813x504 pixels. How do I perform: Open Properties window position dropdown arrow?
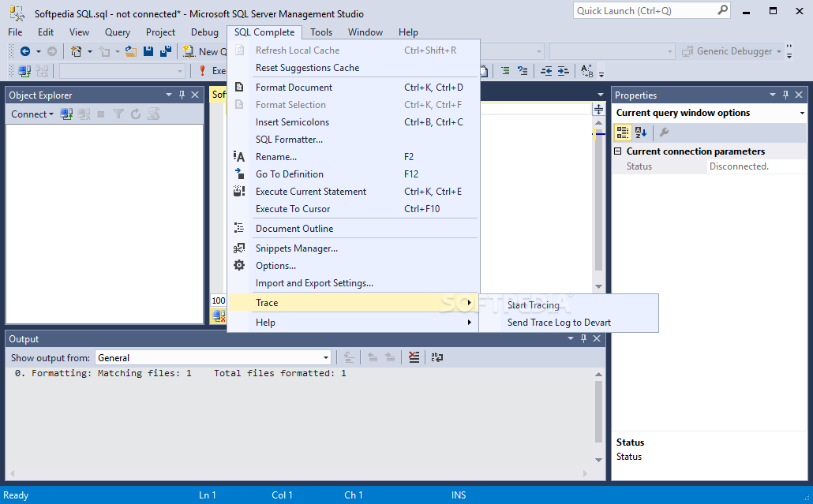coord(773,95)
